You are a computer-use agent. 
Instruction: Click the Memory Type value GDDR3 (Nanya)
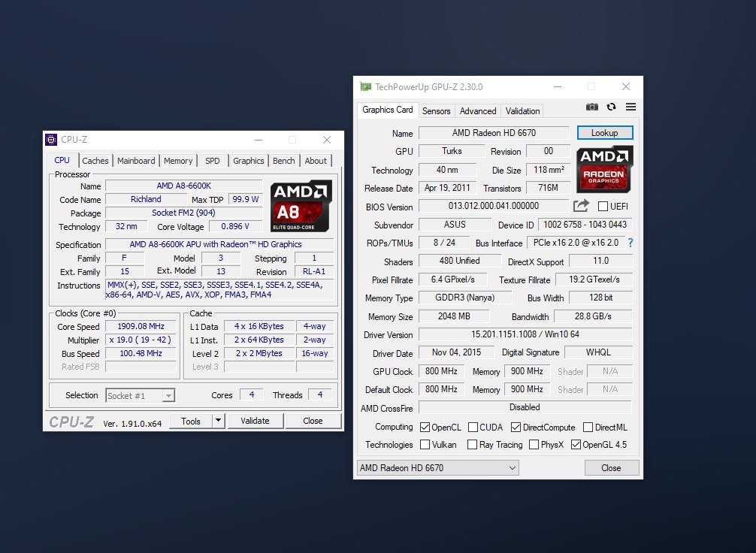coord(464,298)
